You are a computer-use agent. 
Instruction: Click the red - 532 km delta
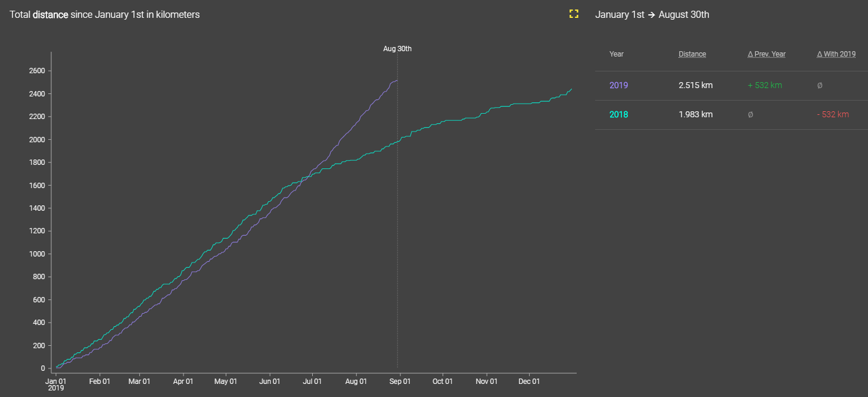click(x=832, y=114)
